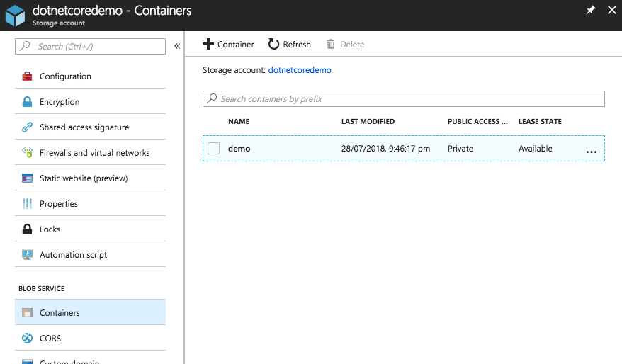
Task: Click the Shared access signature link icon
Action: 27,127
